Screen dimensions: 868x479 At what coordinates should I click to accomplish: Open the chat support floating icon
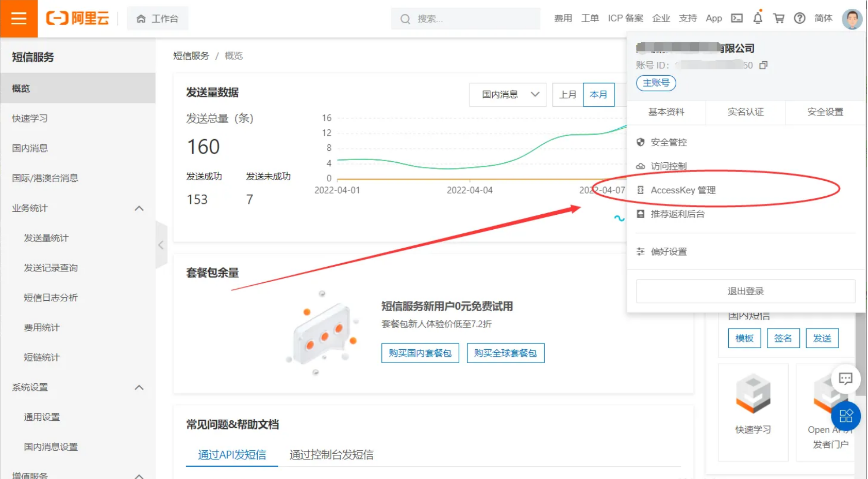pyautogui.click(x=845, y=379)
